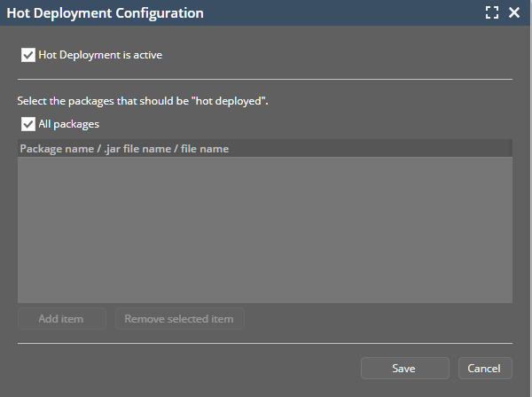Click the empty title bar area left of maximize icon
Viewport: 532px width, 397px height.
click(355, 13)
